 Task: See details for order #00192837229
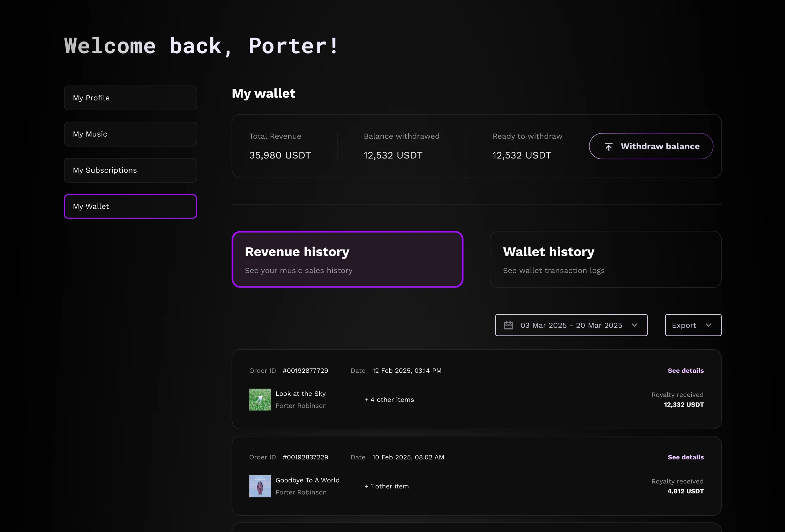tap(685, 457)
